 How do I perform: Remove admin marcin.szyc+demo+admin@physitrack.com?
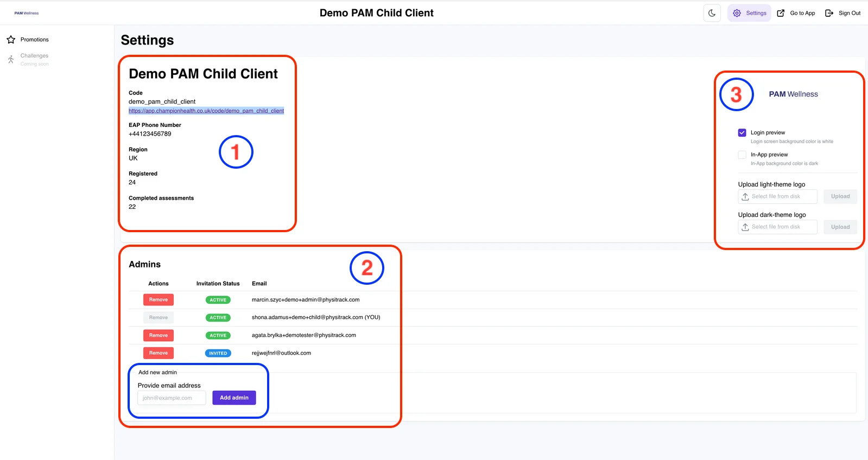click(x=159, y=299)
